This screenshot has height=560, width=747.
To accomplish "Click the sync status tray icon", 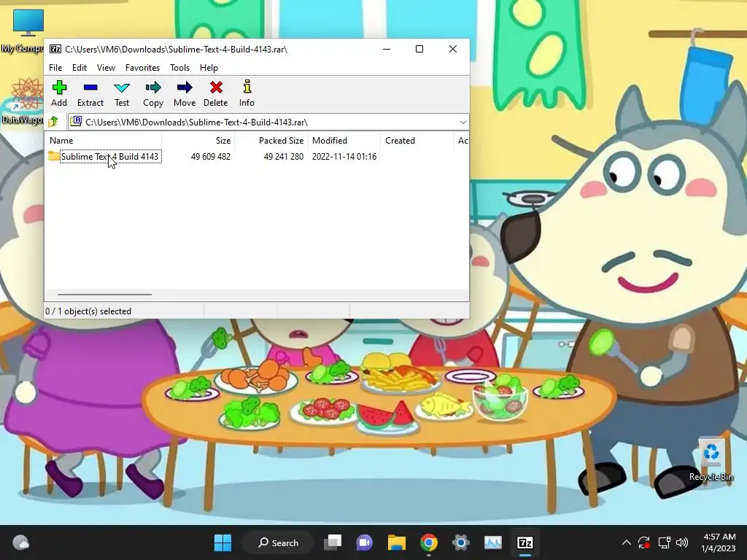I will tap(644, 542).
